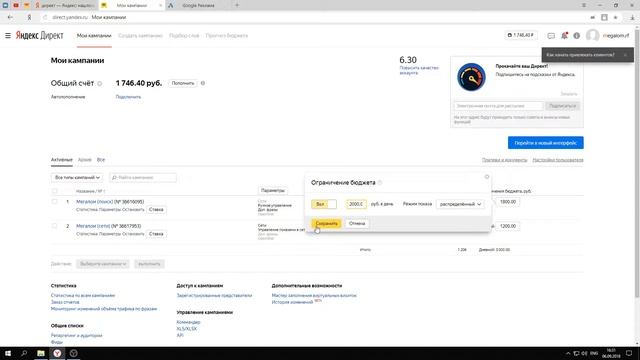
Task: Click Yandex Browser icon in taskbar
Action: click(57, 353)
